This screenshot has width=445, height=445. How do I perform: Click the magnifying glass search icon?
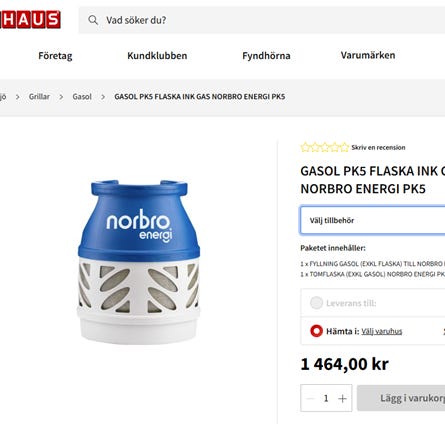point(93,20)
